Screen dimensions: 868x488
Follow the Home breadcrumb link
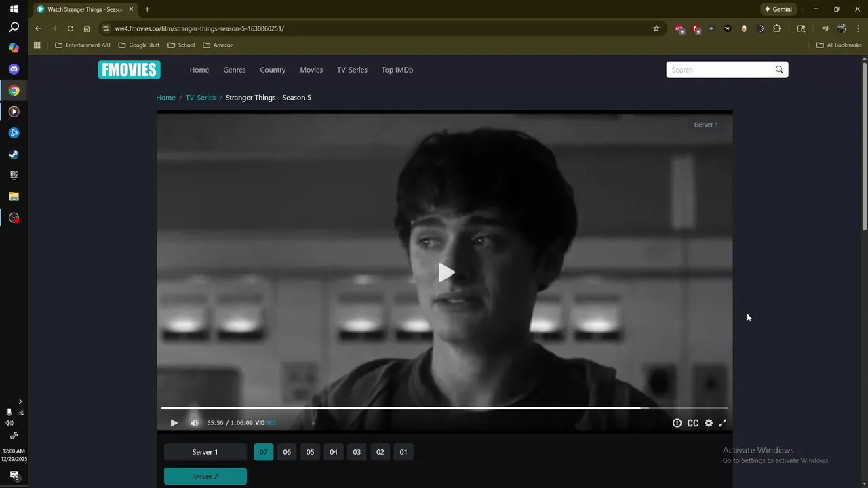[165, 98]
